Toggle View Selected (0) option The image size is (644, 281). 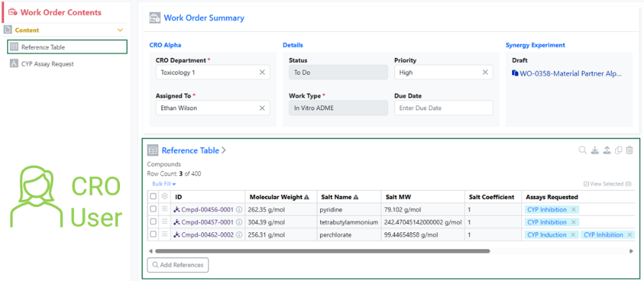click(x=607, y=184)
